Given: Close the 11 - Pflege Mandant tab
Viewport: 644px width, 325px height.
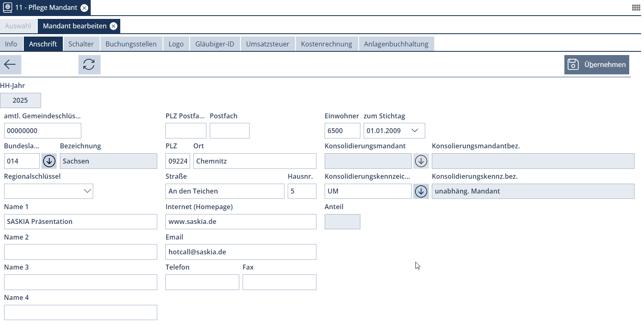Looking at the screenshot, I should [x=84, y=8].
